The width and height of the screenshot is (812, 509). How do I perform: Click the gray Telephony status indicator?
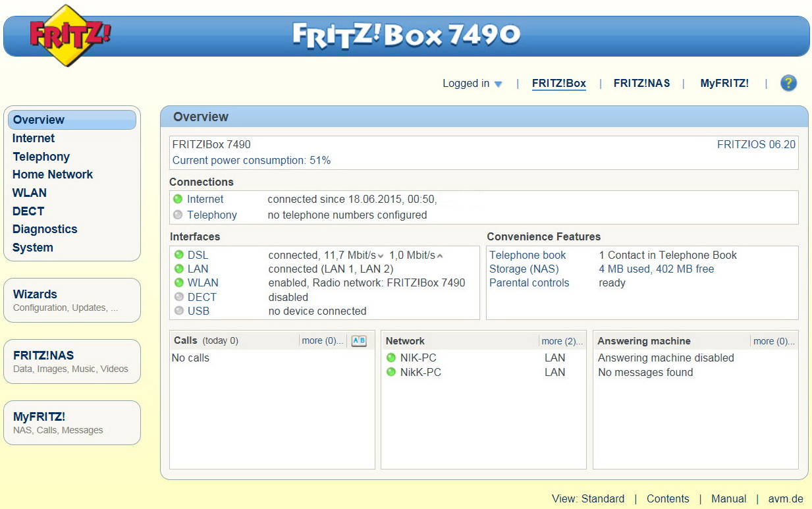(x=178, y=215)
